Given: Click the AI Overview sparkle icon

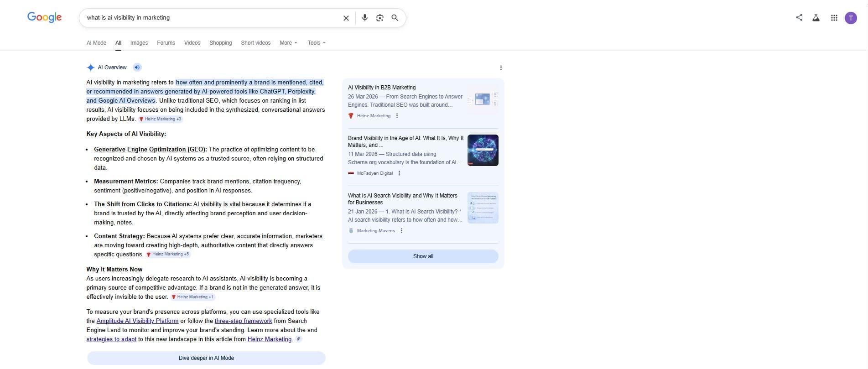Looking at the screenshot, I should (x=90, y=68).
